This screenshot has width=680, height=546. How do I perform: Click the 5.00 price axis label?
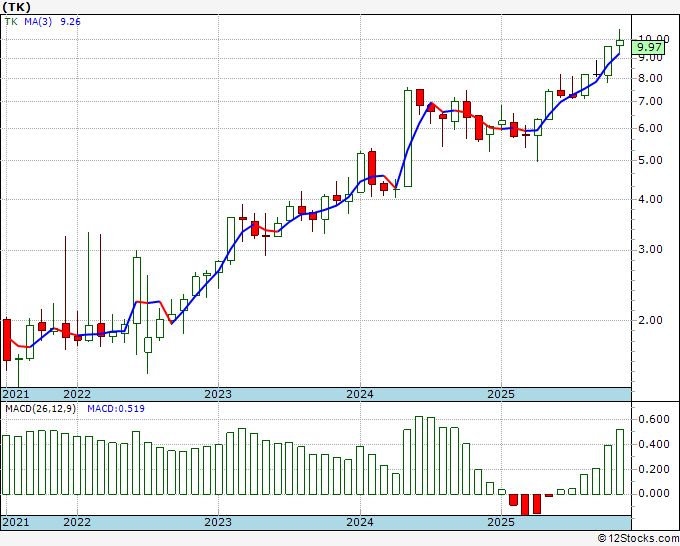coord(650,160)
